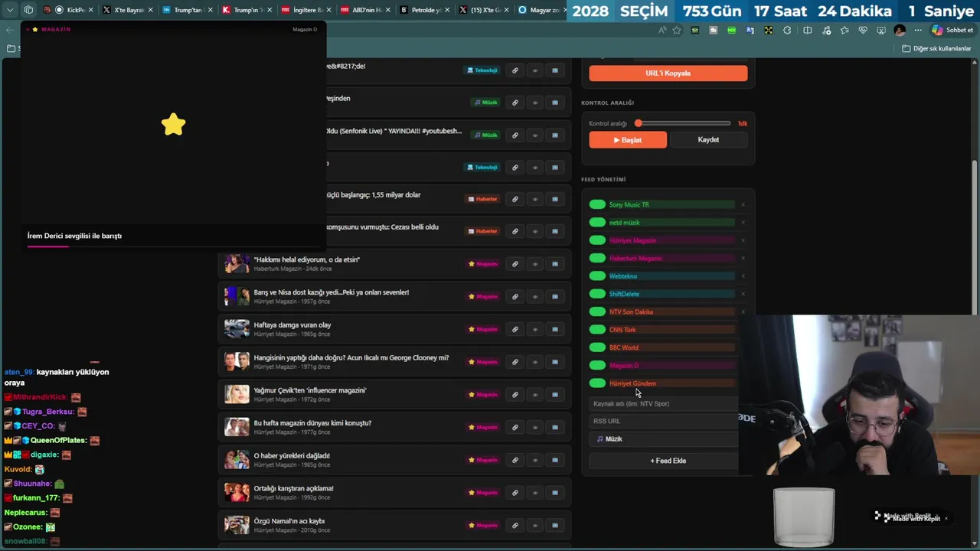Open Müzik category dropdown in feed form
The height and width of the screenshot is (551, 980).
pos(664,439)
